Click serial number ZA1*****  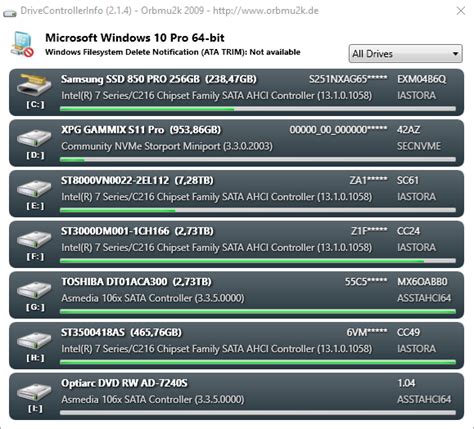368,180
